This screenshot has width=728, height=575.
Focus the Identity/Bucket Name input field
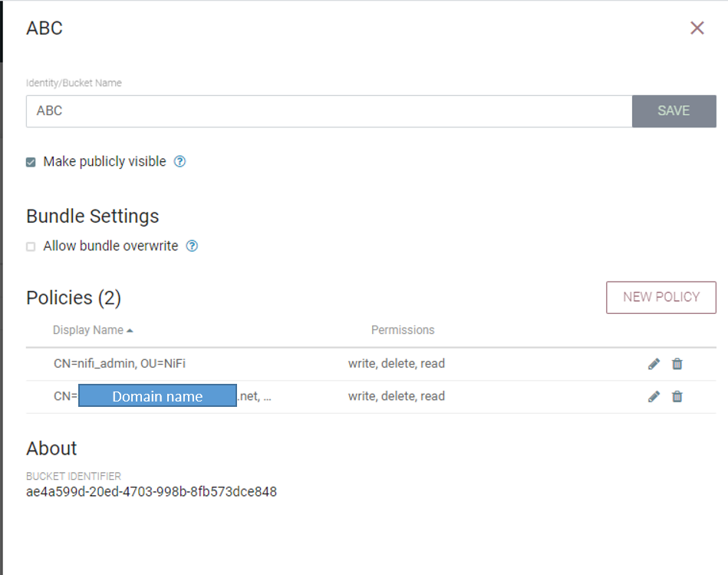click(329, 111)
